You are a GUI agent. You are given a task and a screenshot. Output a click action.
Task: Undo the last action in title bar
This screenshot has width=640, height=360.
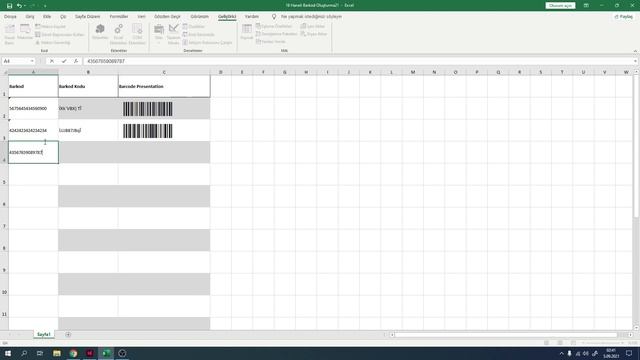[x=19, y=6]
